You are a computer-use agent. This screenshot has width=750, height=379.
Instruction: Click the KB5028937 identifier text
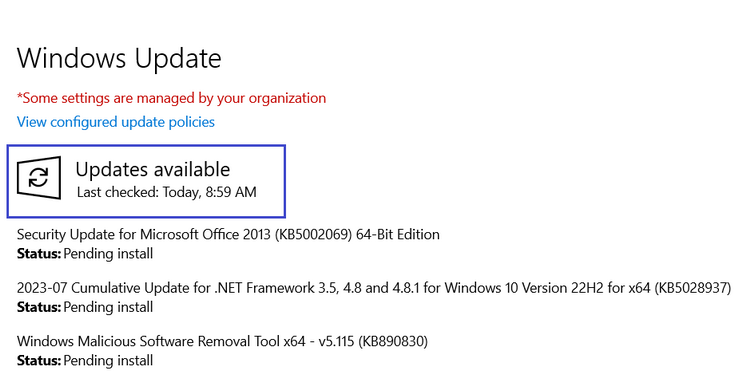(693, 288)
